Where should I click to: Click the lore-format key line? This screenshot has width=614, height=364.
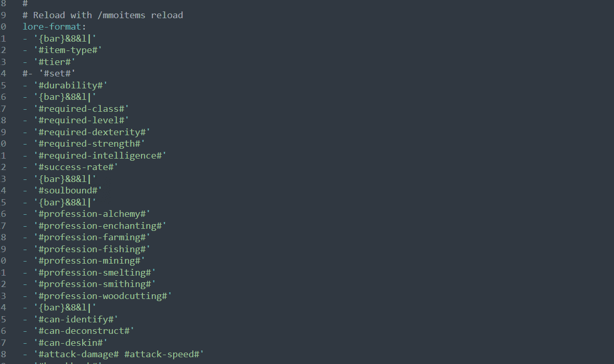coord(54,27)
